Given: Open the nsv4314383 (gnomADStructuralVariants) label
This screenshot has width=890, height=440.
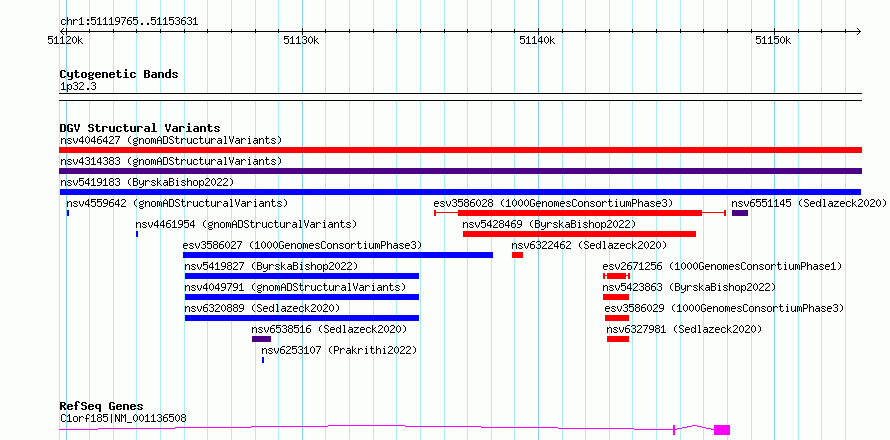Looking at the screenshot, I should tap(171, 161).
